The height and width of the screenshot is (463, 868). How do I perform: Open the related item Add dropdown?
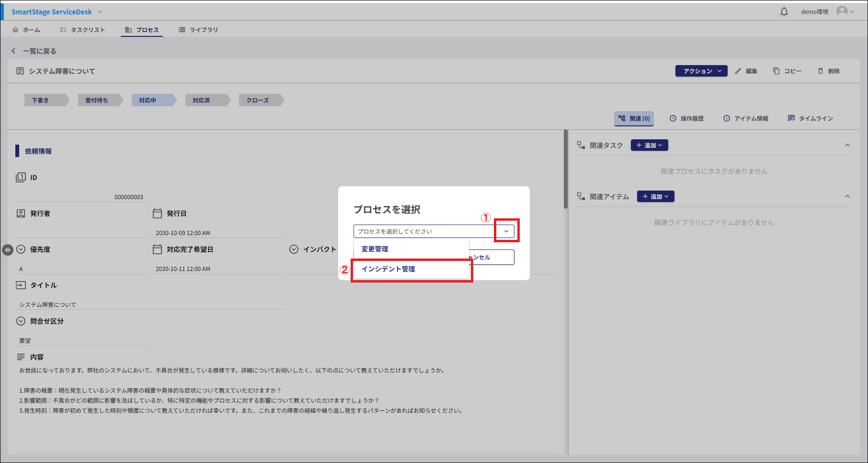(x=655, y=196)
